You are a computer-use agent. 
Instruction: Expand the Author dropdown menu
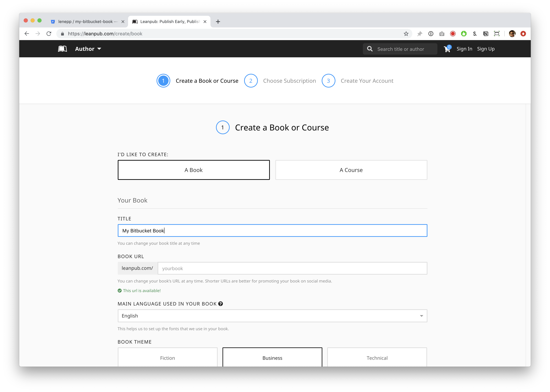click(x=88, y=49)
